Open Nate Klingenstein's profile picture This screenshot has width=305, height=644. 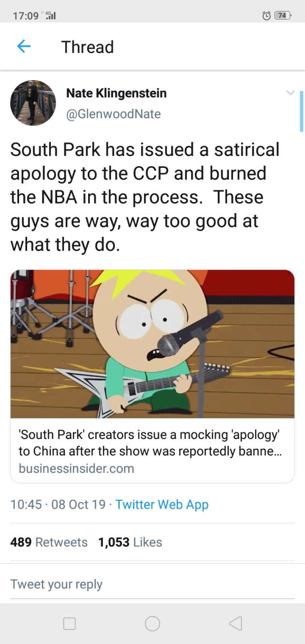(x=33, y=103)
